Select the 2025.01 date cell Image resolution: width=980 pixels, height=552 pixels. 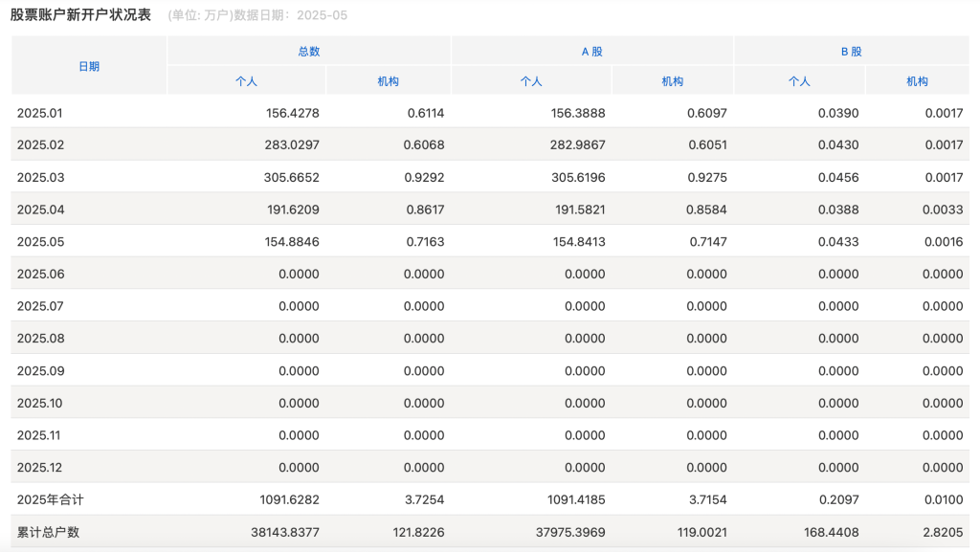click(39, 113)
